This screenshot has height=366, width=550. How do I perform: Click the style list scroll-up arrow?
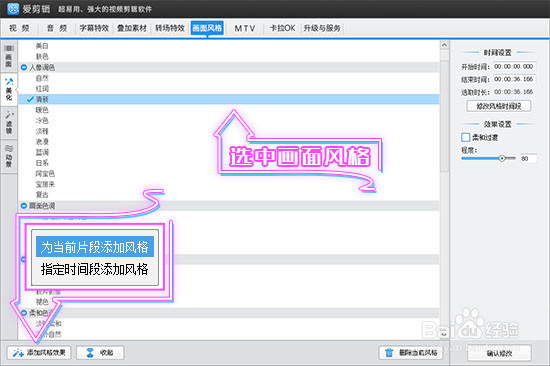point(444,45)
